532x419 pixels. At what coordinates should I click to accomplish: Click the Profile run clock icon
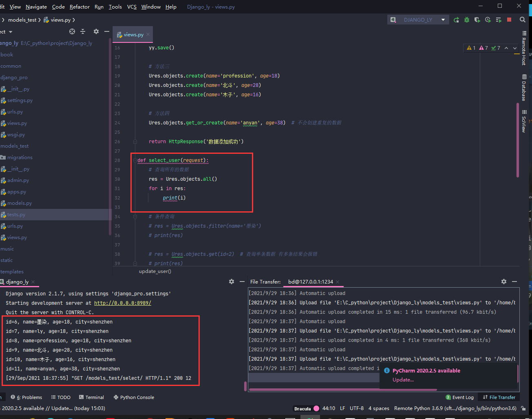[x=488, y=20]
